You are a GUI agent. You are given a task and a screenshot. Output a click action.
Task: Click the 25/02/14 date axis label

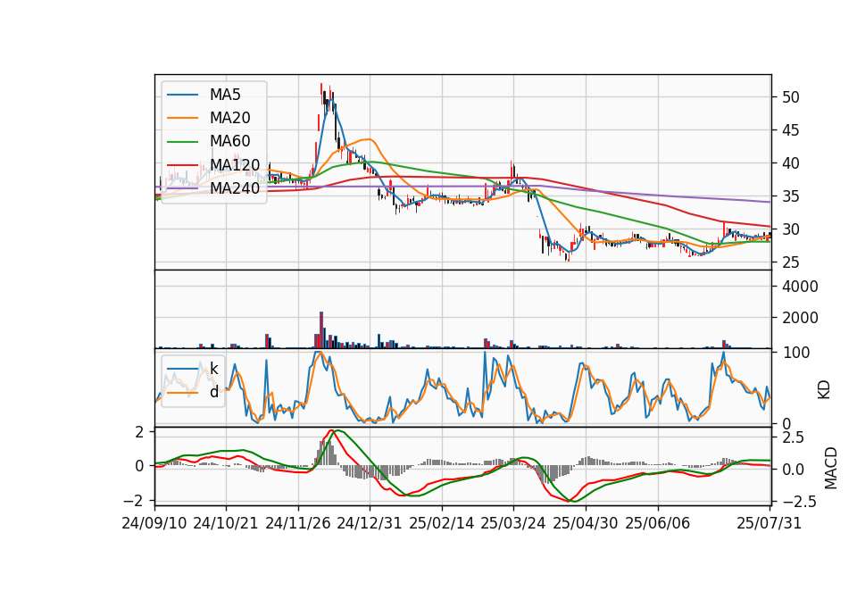pos(442,523)
